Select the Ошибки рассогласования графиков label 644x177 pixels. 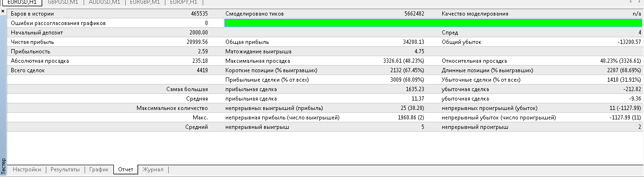point(58,23)
